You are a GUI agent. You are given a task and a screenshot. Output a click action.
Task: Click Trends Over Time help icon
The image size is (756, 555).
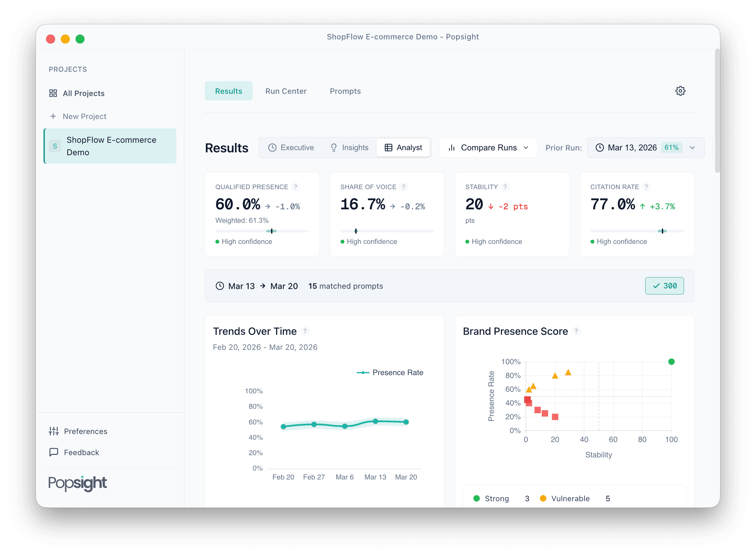coord(305,331)
